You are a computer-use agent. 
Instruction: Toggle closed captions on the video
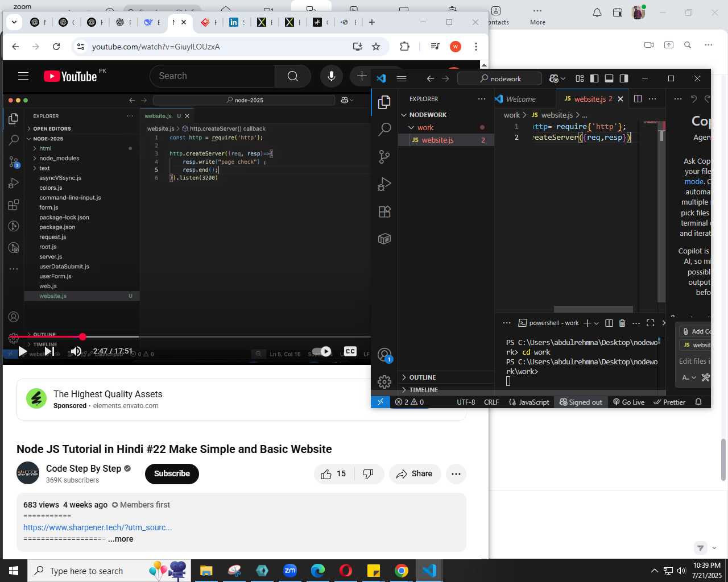click(350, 351)
